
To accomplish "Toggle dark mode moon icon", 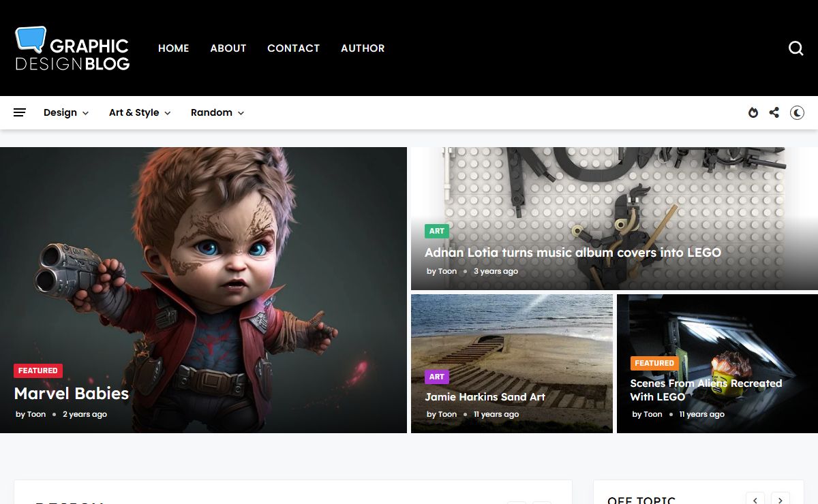I will tap(797, 112).
